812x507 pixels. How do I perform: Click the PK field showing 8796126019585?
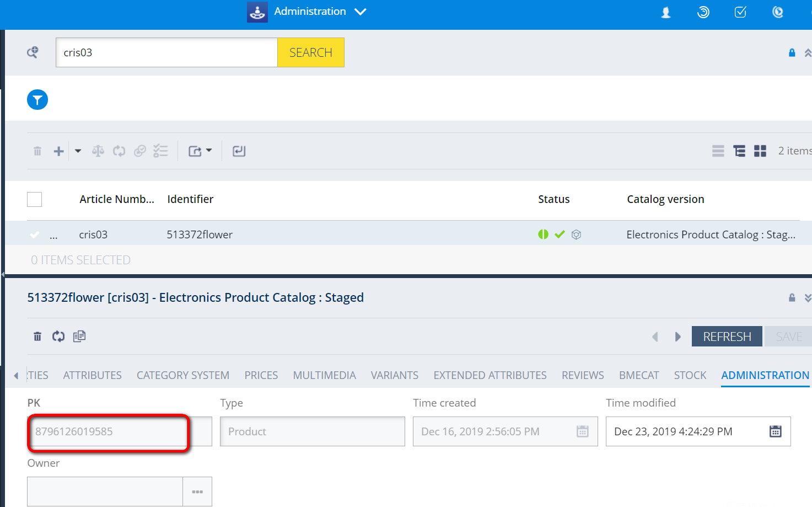click(120, 431)
